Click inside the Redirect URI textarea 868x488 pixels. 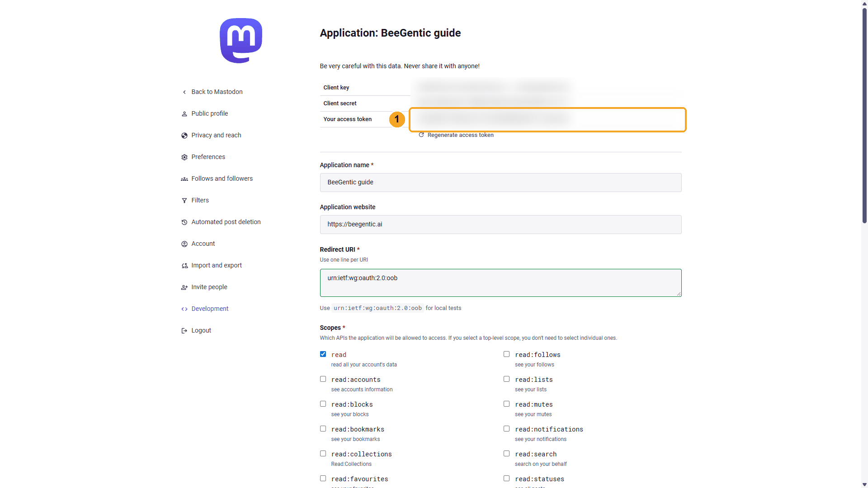pyautogui.click(x=500, y=283)
